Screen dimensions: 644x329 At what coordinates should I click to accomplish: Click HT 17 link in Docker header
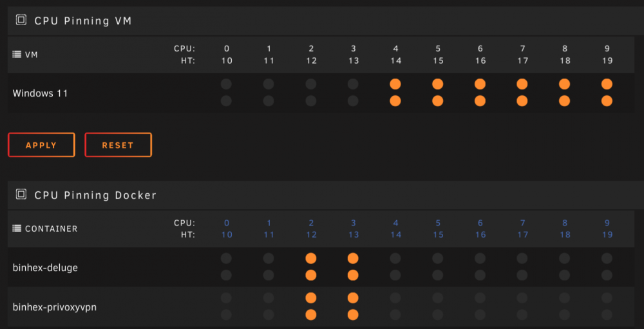point(523,235)
